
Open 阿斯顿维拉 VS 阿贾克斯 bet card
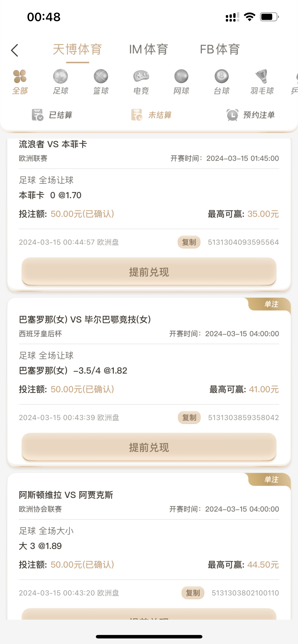coord(66,495)
